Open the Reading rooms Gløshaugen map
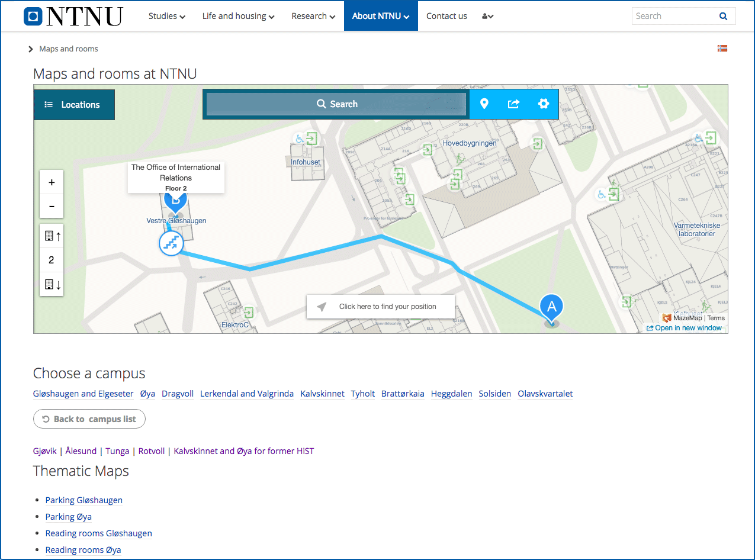 [x=99, y=533]
